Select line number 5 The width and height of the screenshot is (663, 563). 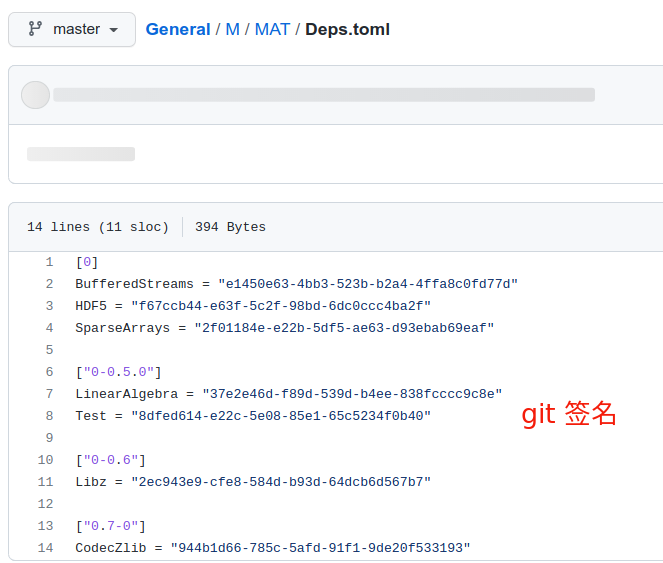pyautogui.click(x=49, y=350)
